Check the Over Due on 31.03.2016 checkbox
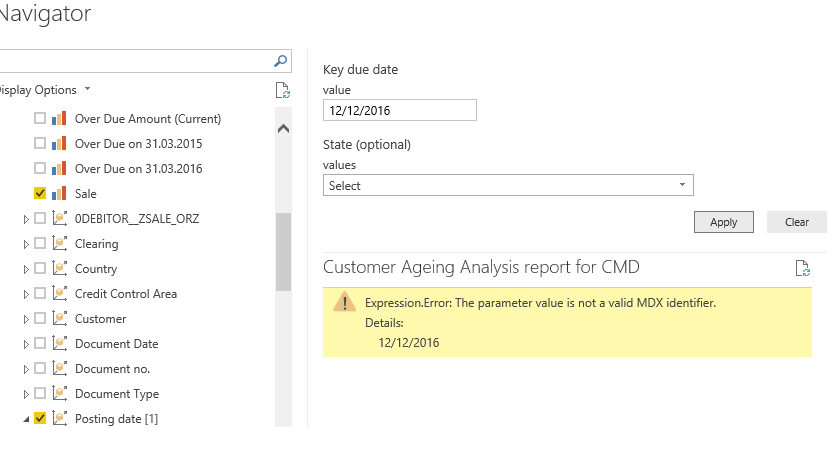 [40, 168]
